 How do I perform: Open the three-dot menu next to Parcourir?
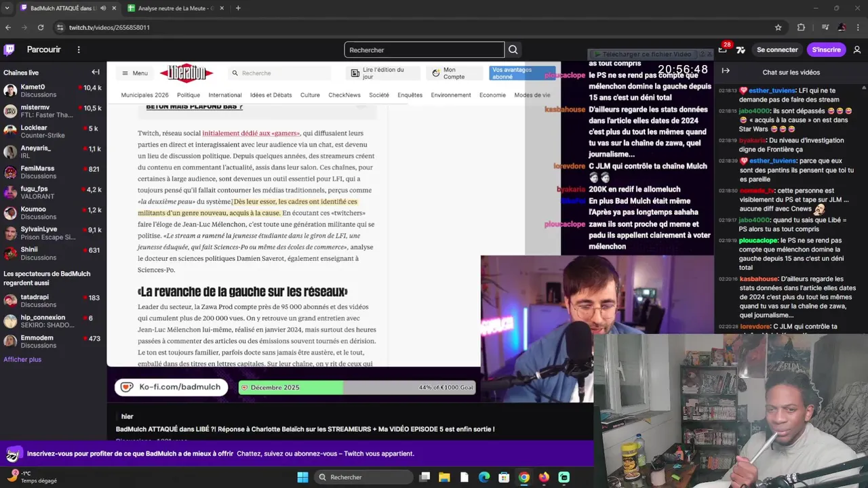click(x=79, y=49)
